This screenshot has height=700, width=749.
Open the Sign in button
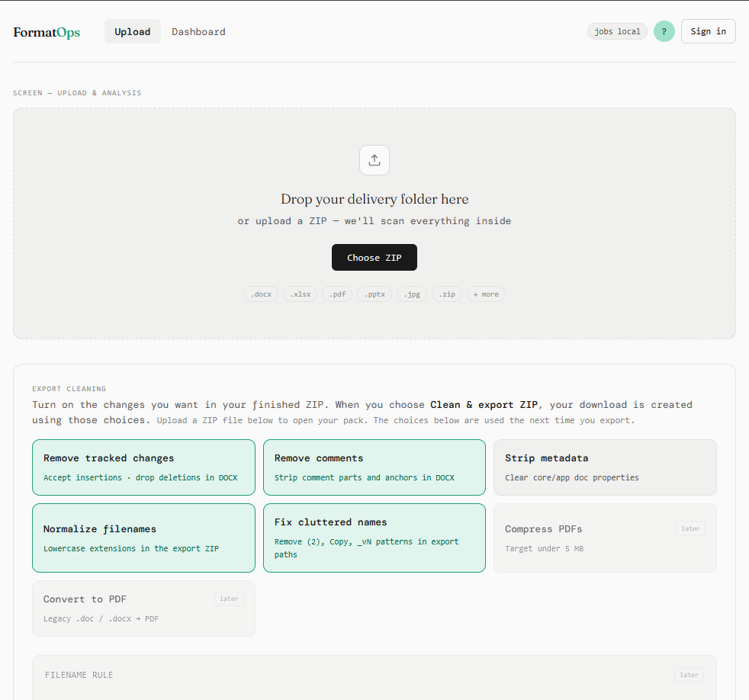[708, 31]
